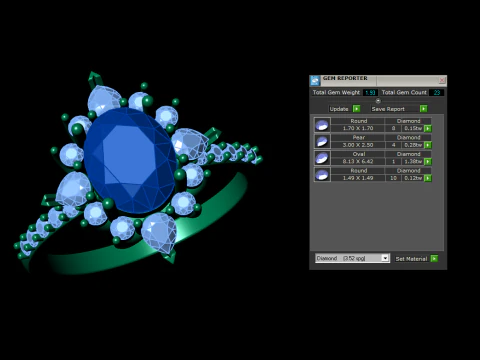
Task: Click the Diamond material label in Pear row
Action: pos(408,137)
